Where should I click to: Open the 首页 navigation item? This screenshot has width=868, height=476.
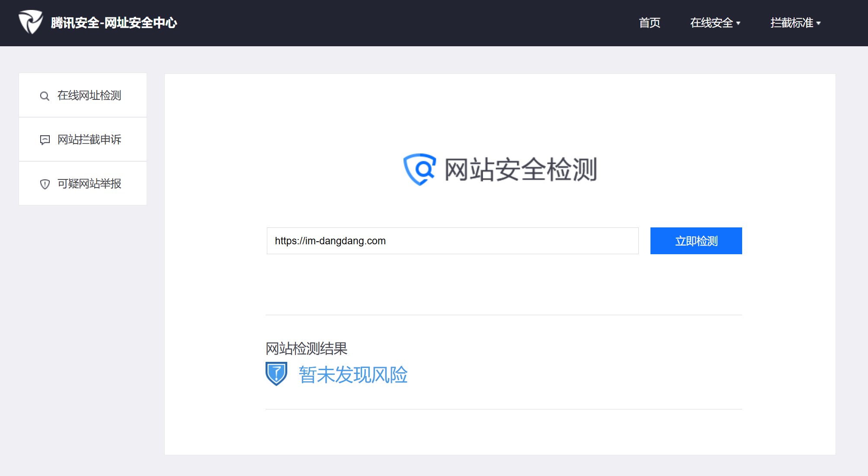(650, 23)
